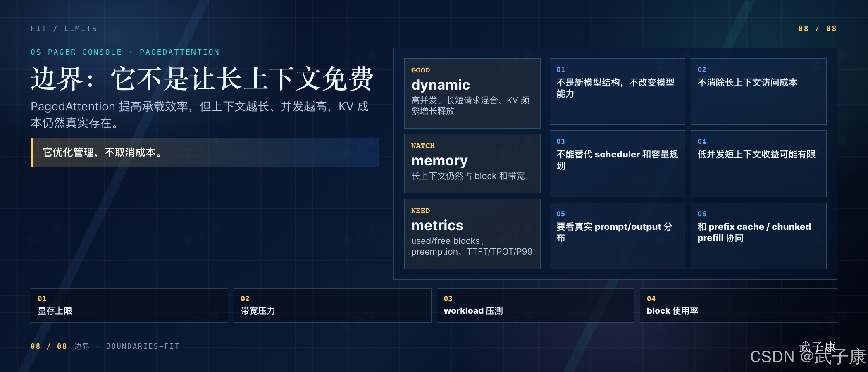Viewport: 868px width, 372px height.
Task: Click the footer label 边界 · BOUNDARIES-FIT
Action: [x=127, y=346]
